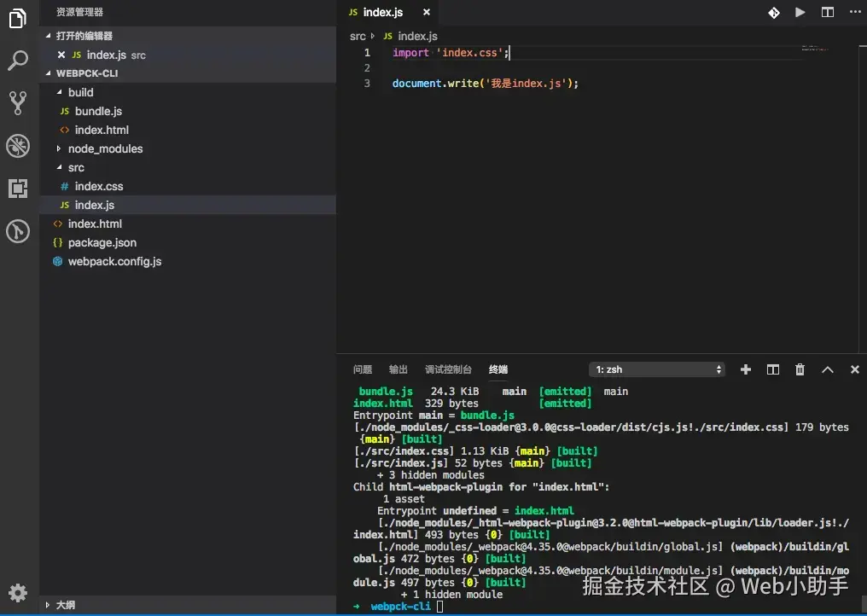
Task: Click '+ 3 hidden modules' terminal text
Action: [x=431, y=475]
